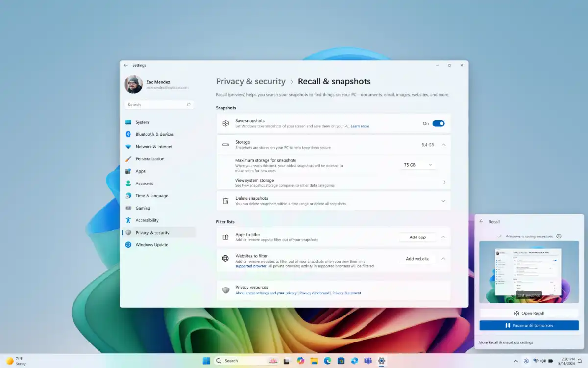Click the Settings search input field
The image size is (588, 368).
click(159, 105)
